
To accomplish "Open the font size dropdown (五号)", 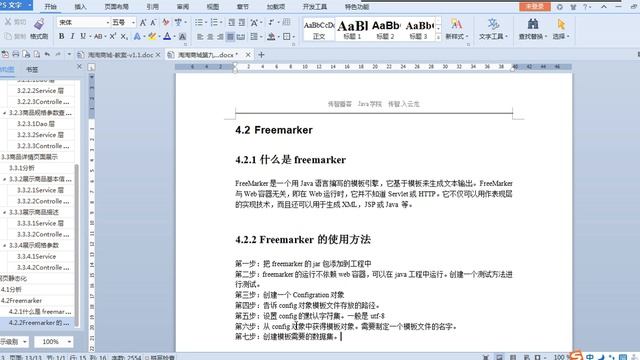I will [x=133, y=22].
